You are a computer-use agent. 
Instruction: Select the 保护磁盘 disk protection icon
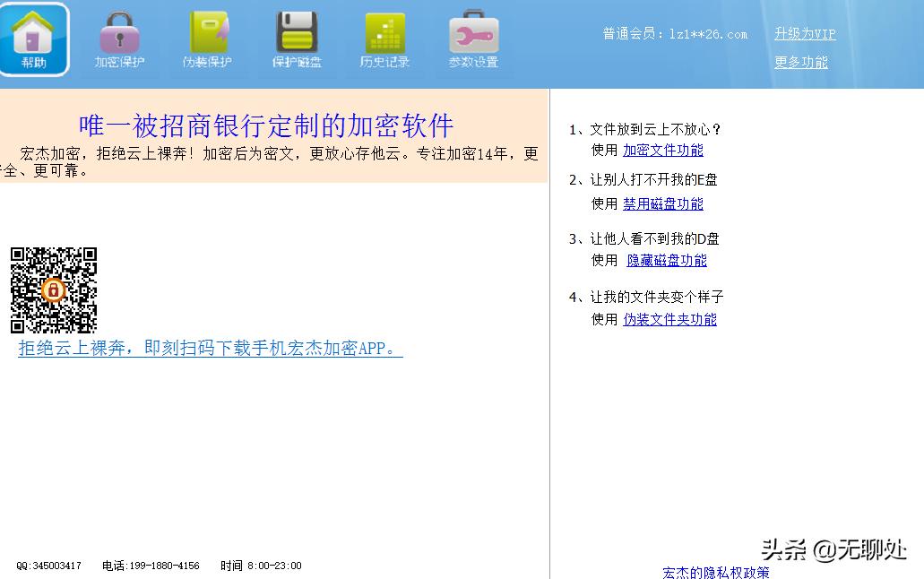pos(296,39)
